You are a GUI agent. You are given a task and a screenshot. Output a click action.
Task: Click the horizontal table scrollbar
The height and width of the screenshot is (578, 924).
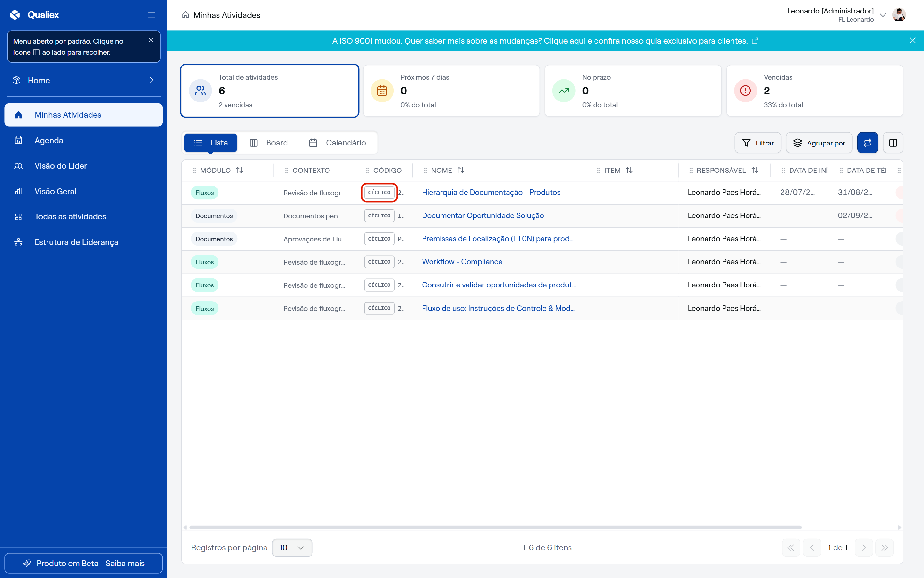[x=496, y=527]
